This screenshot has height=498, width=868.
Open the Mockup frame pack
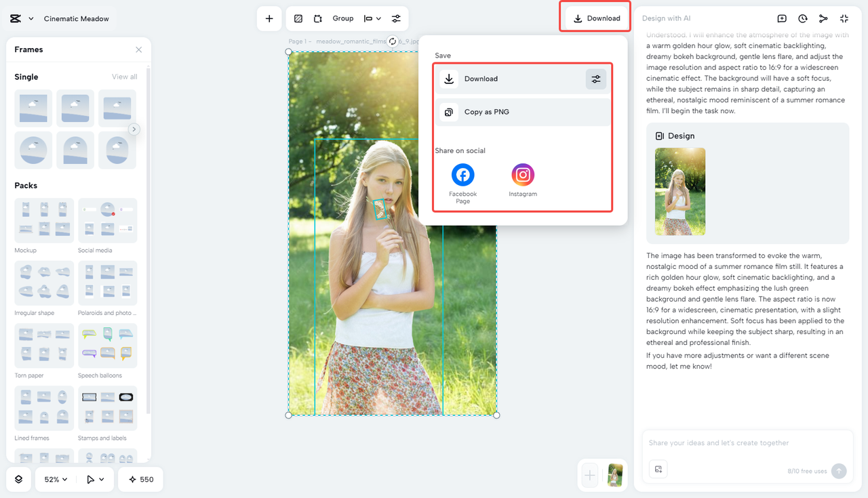[44, 221]
